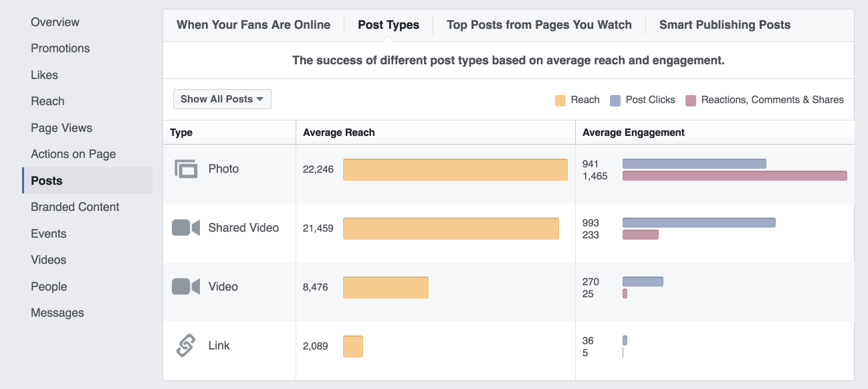This screenshot has width=868, height=389.
Task: Go to Overview in sidebar
Action: pos(55,22)
